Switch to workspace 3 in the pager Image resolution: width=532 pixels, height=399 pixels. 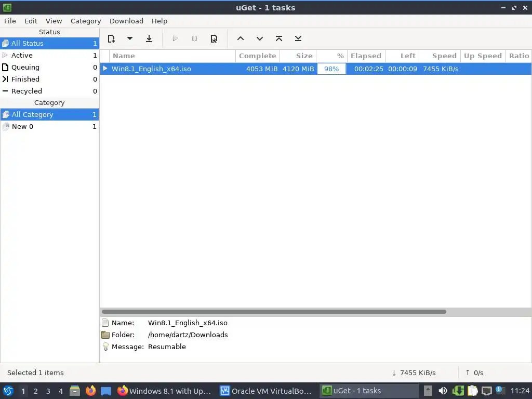coord(48,391)
